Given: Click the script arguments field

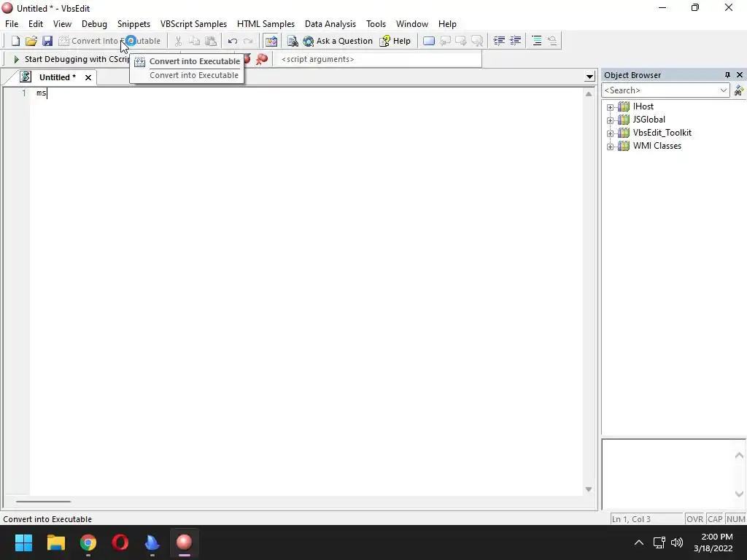Looking at the screenshot, I should (379, 59).
